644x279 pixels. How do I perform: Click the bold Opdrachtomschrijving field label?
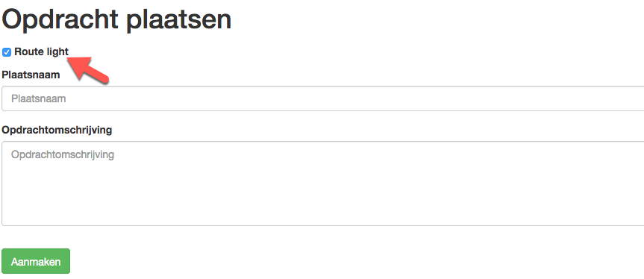(57, 130)
